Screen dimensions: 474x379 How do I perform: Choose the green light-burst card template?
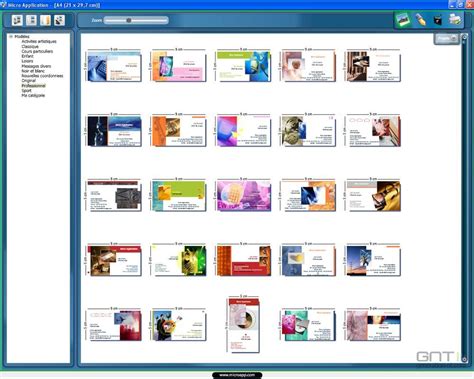point(179,261)
